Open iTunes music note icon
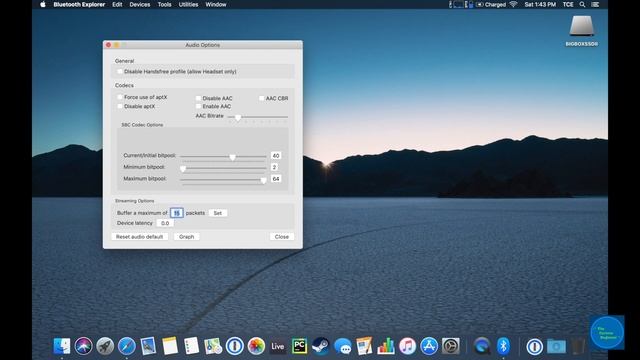Image resolution: width=640 pixels, height=360 pixels. pos(407,346)
